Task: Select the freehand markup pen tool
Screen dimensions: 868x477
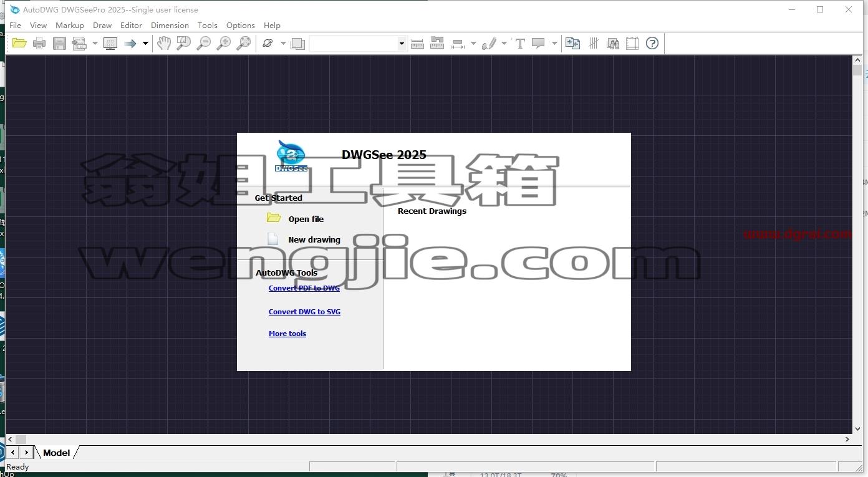Action: (x=489, y=43)
